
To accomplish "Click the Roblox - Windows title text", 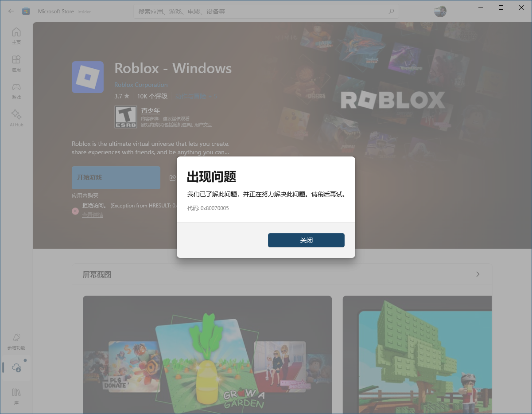I will click(x=173, y=68).
